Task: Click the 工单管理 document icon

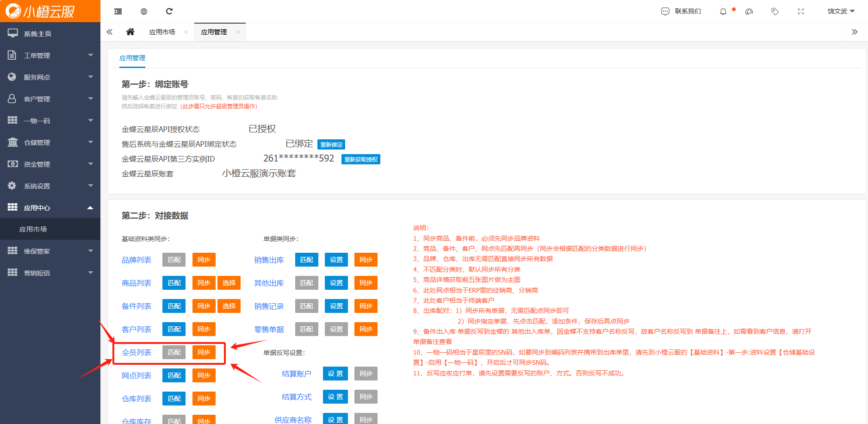Action: click(x=12, y=55)
